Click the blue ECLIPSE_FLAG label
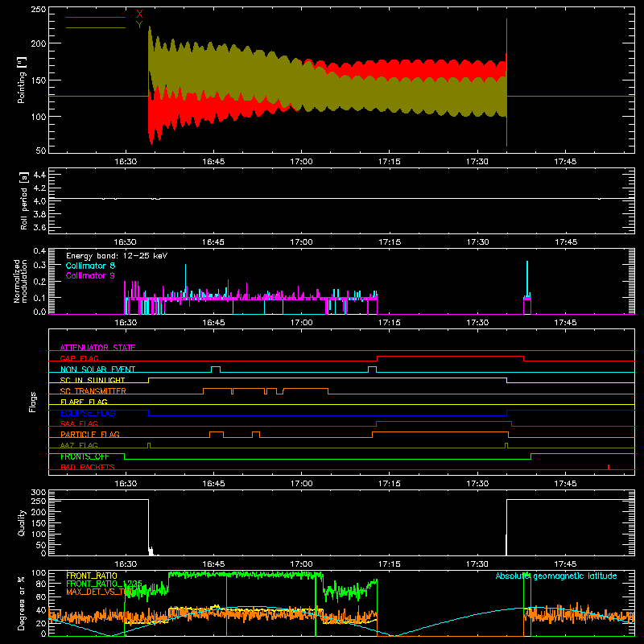Viewport: 644px width, 644px height. 88,413
